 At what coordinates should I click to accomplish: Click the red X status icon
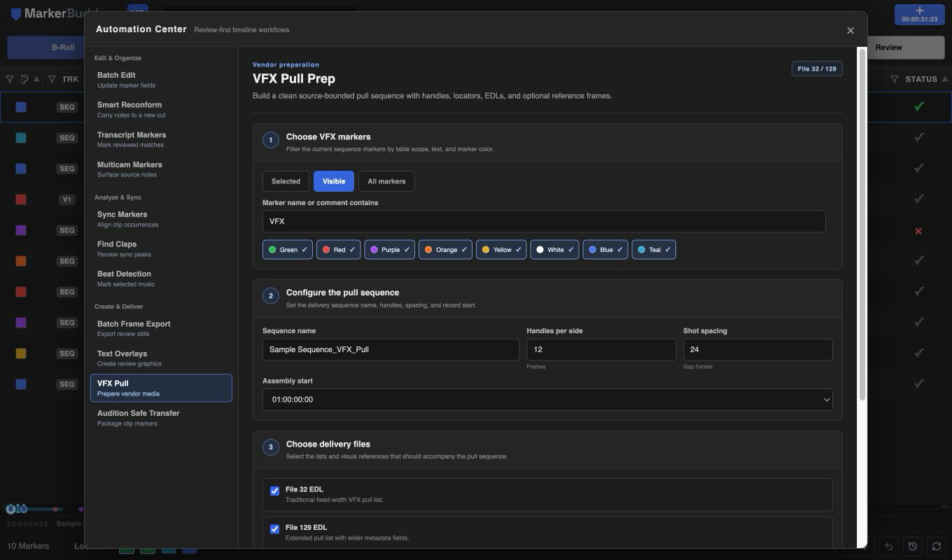(918, 230)
